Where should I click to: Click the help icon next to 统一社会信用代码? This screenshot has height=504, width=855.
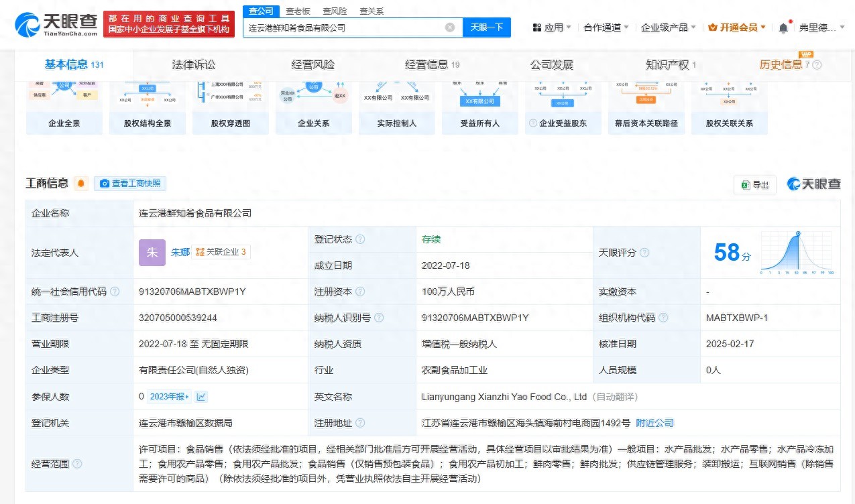[x=115, y=292]
